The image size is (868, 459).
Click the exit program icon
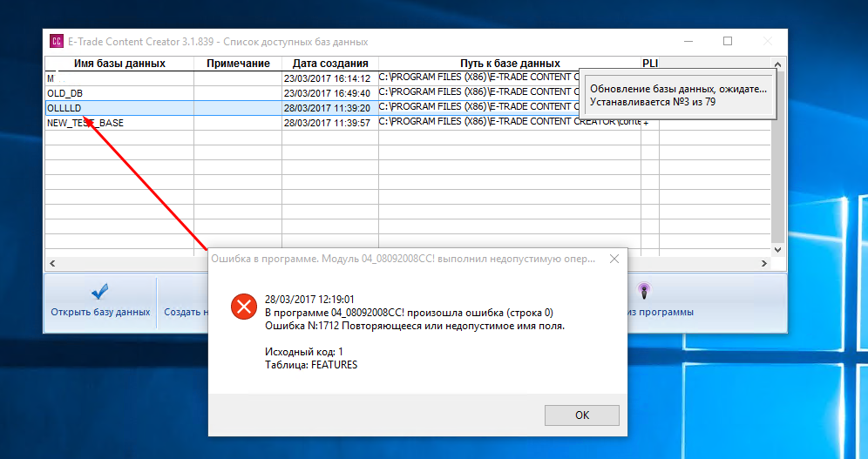coord(643,289)
